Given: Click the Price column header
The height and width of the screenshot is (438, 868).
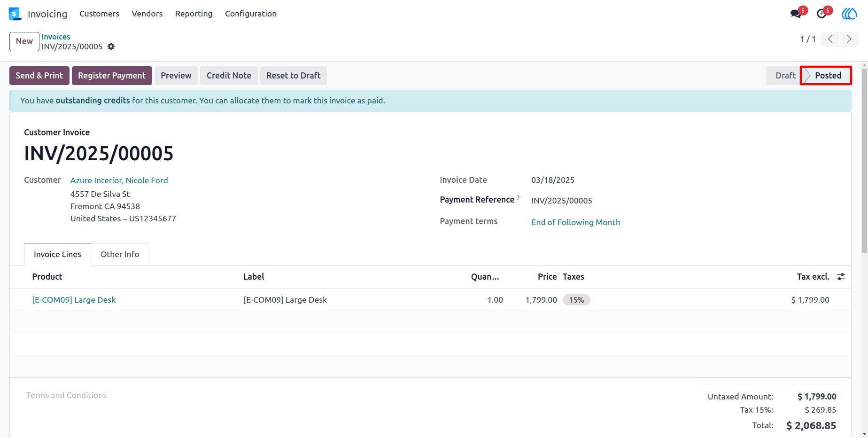Looking at the screenshot, I should [547, 277].
